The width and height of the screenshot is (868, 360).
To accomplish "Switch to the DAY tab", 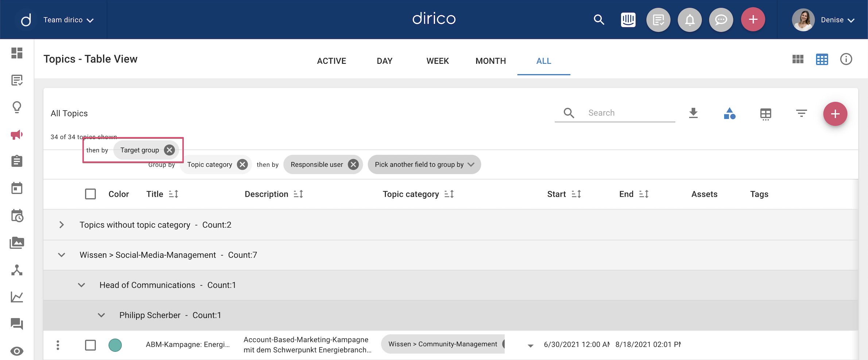I will coord(384,61).
